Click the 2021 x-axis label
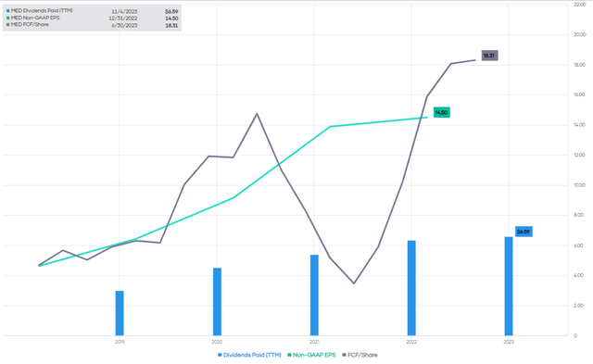This screenshot has height=364, width=593. point(314,342)
